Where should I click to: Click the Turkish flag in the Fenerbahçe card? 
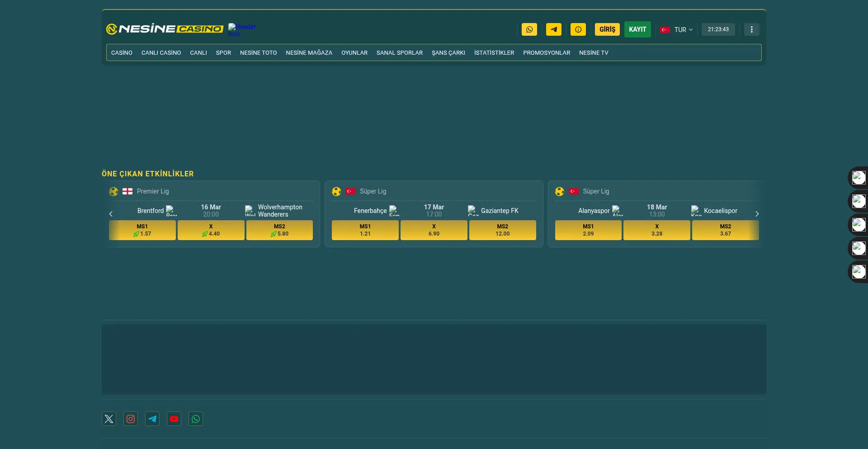pos(350,191)
